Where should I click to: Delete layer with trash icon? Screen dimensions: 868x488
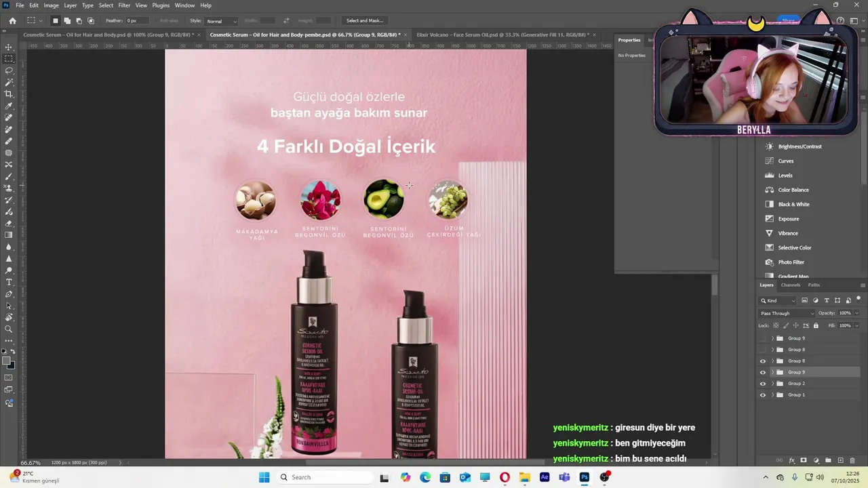852,460
